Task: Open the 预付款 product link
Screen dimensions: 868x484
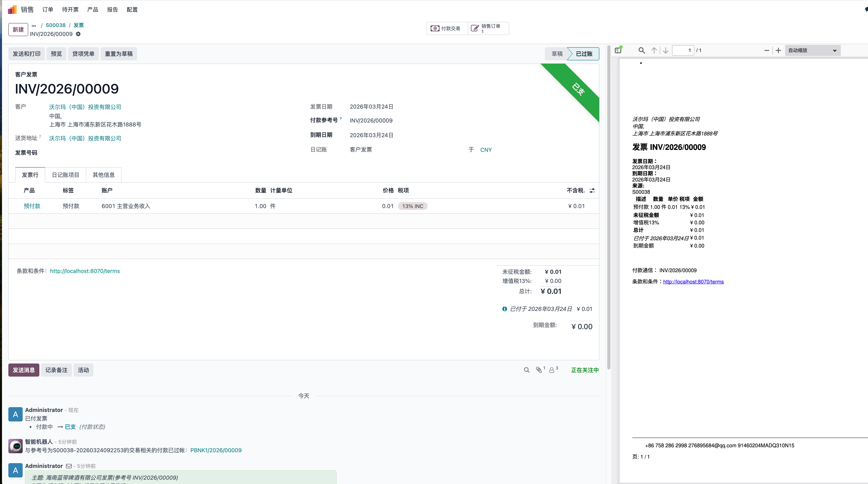Action: coord(32,206)
